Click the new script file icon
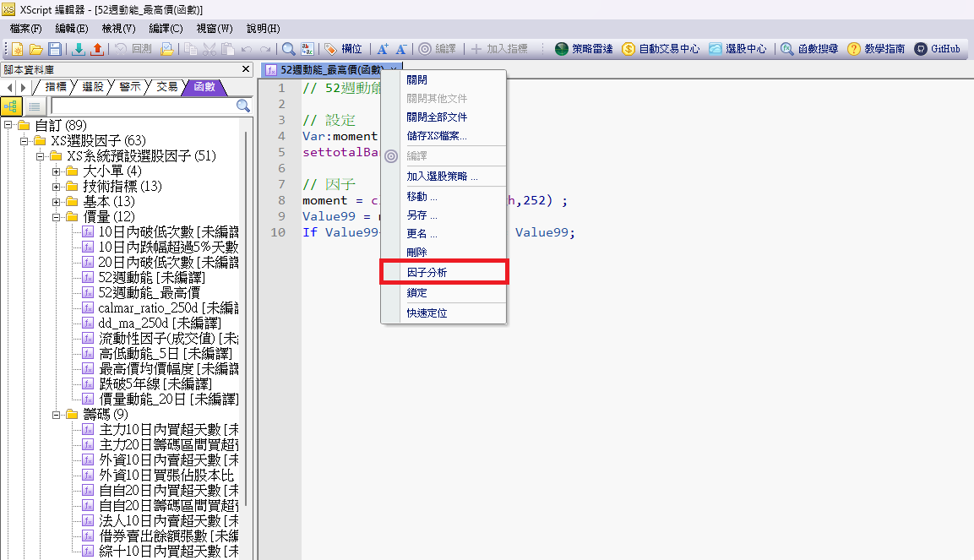Viewport: 974px width, 560px height. (x=17, y=49)
